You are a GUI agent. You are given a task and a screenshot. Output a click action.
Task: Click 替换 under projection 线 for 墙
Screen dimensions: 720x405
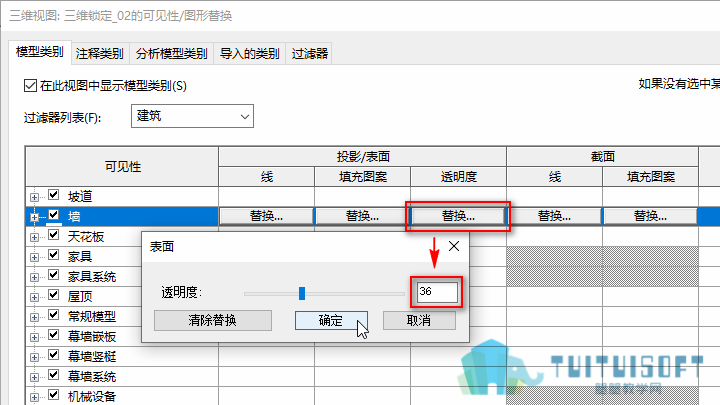pyautogui.click(x=266, y=216)
